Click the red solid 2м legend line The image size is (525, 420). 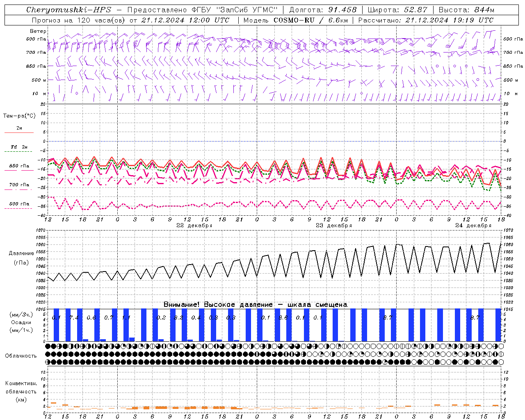[19, 133]
